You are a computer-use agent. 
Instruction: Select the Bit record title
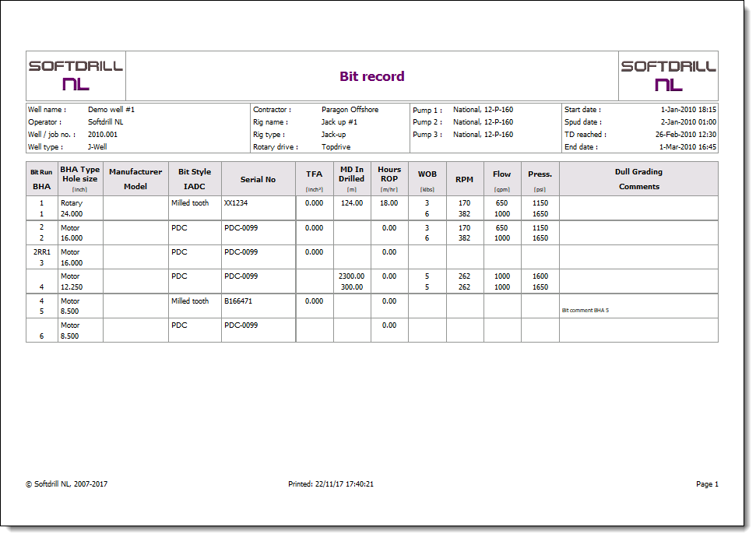[x=371, y=76]
